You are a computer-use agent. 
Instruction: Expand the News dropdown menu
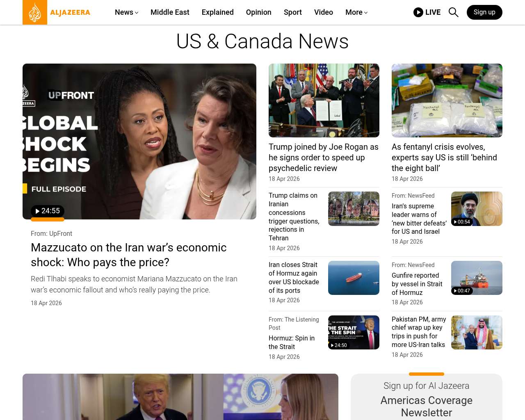point(126,12)
